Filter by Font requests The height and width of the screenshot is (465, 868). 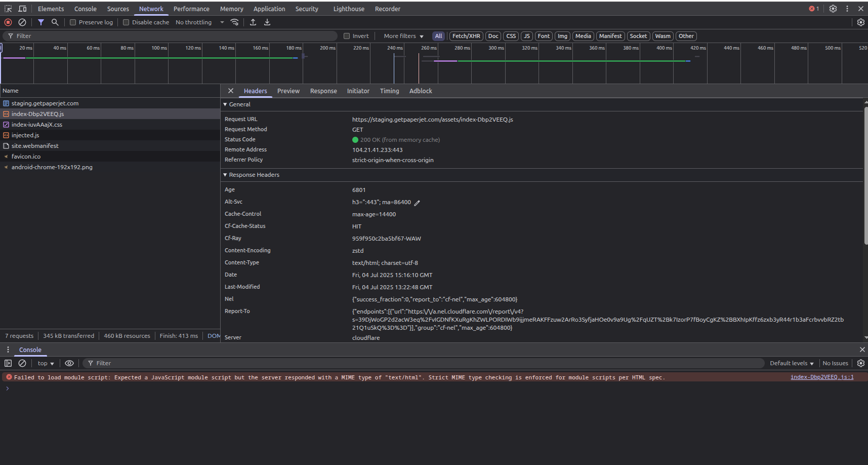[x=544, y=36]
